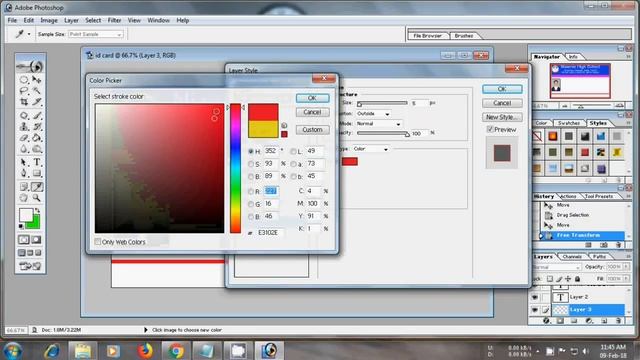The width and height of the screenshot is (640, 360).
Task: Click the switch foreground/background colors arrow
Action: 37,211
